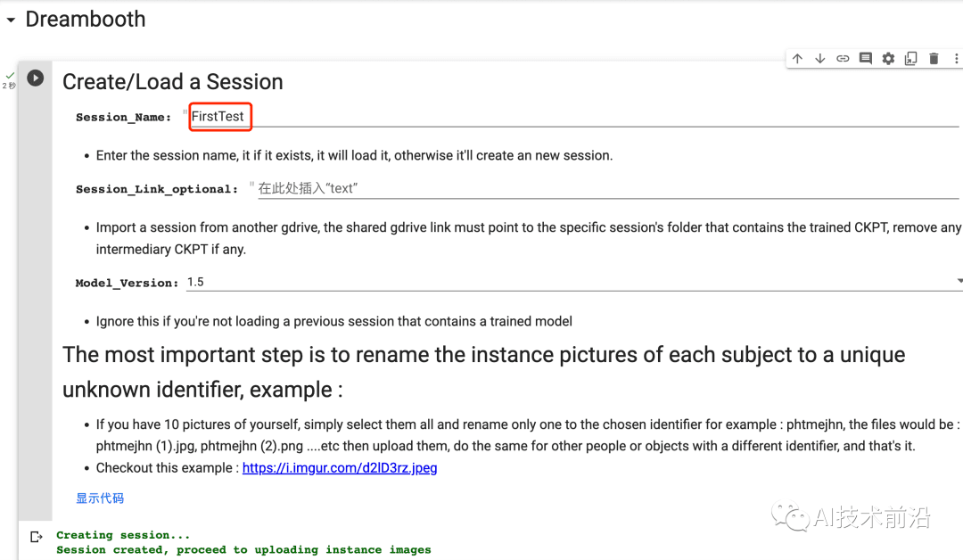Click the Session_Link_optional text field
This screenshot has height=560, width=963.
point(606,189)
